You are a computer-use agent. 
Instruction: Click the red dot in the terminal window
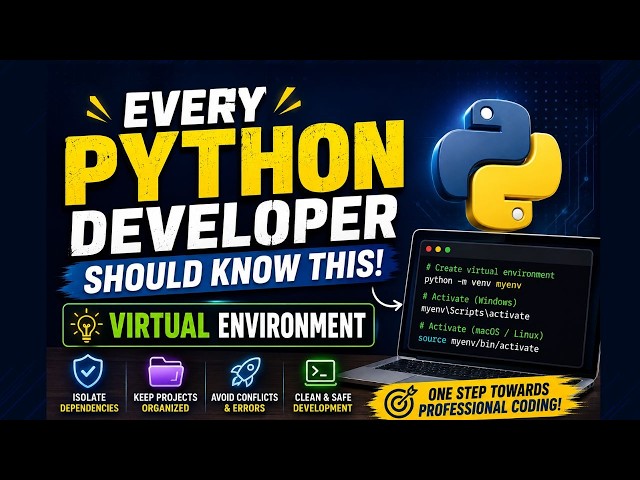(x=429, y=249)
